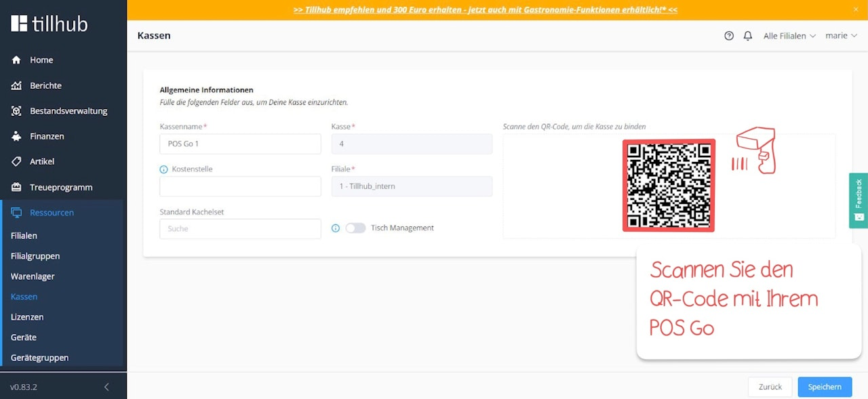The image size is (868, 399).
Task: Click into the Kostenstelle input field
Action: point(240,186)
